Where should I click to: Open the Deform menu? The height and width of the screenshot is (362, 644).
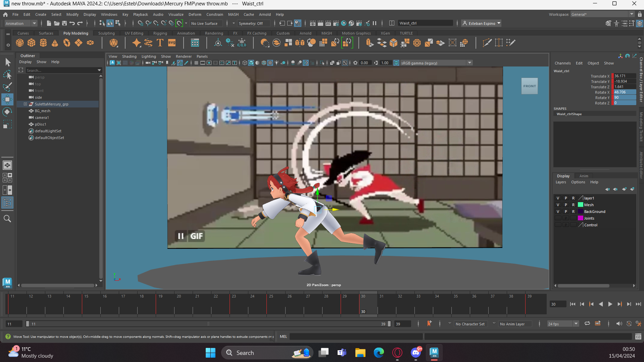[x=195, y=14]
